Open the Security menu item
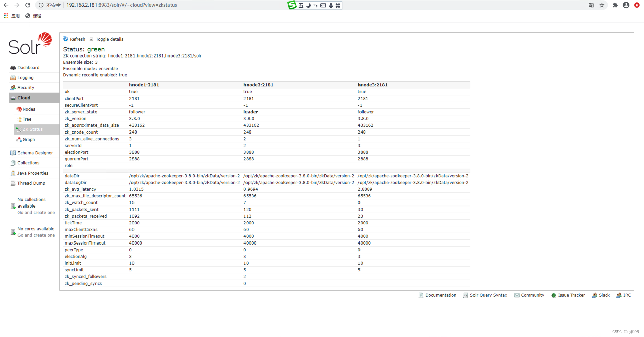This screenshot has height=337, width=644. click(x=26, y=88)
